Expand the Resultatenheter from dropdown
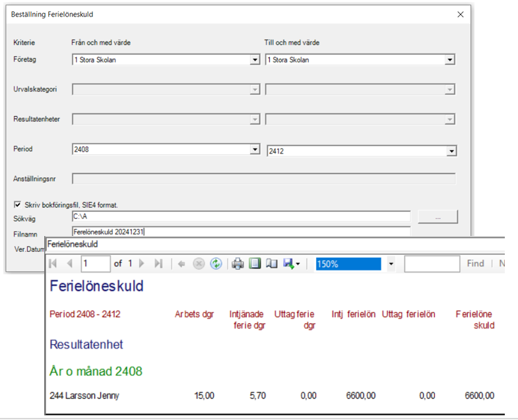Image resolution: width=518 pixels, height=420 pixels. coord(255,119)
